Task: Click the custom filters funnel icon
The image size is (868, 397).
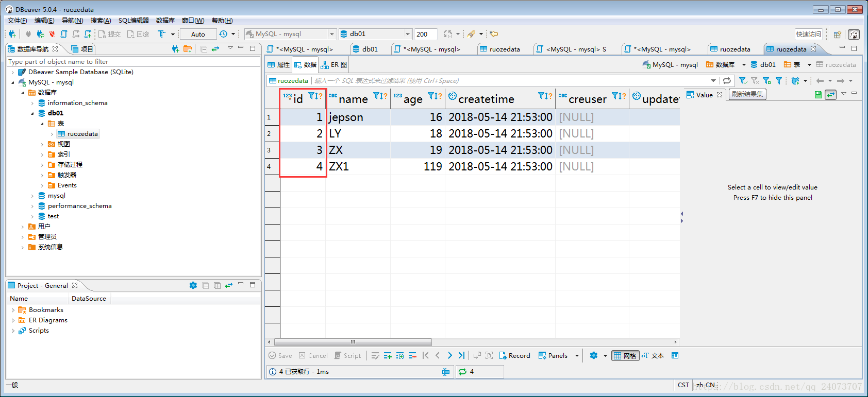Action: click(779, 80)
